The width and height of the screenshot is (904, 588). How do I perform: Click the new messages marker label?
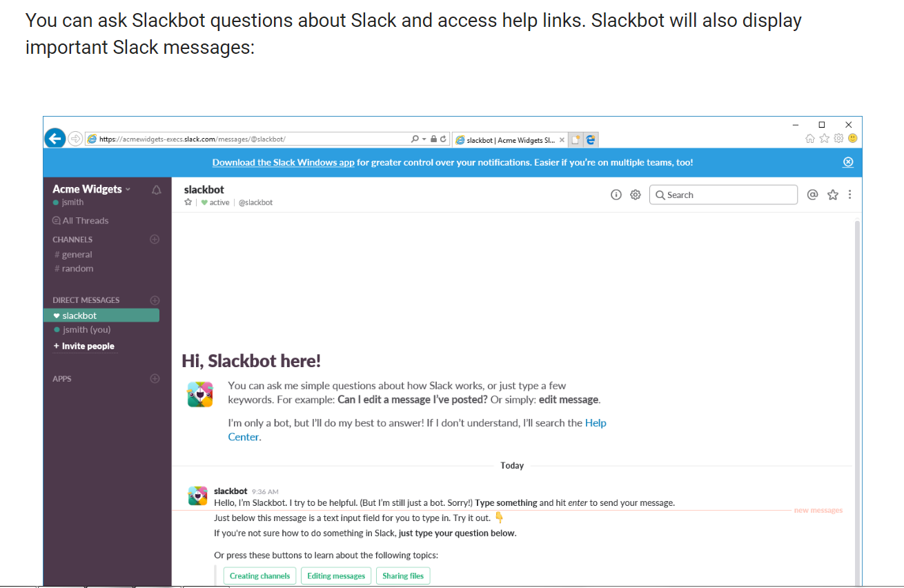coord(818,511)
